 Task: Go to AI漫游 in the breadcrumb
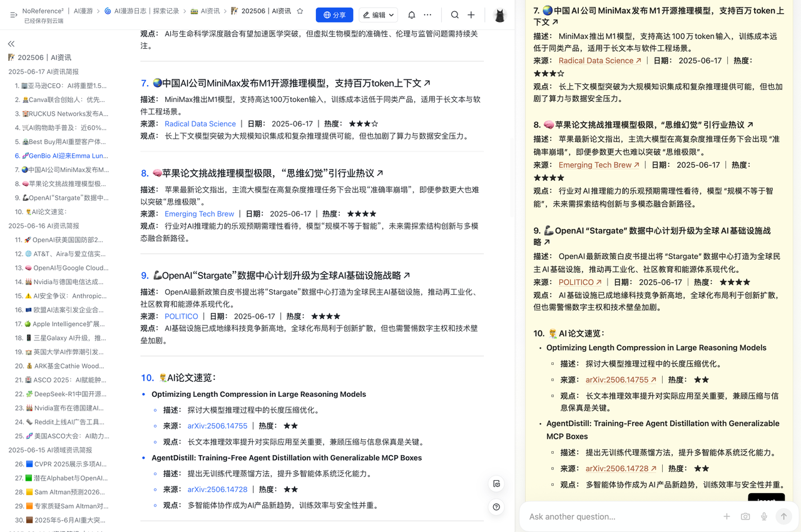click(x=83, y=11)
